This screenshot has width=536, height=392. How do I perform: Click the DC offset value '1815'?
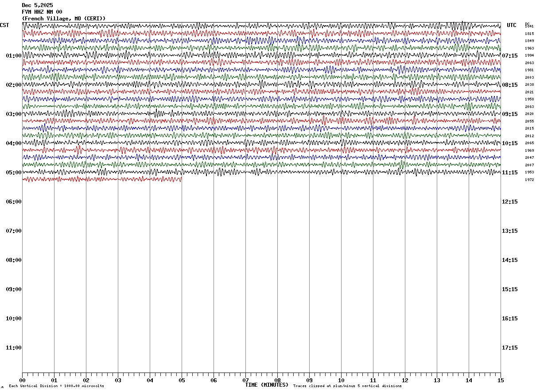click(x=529, y=34)
